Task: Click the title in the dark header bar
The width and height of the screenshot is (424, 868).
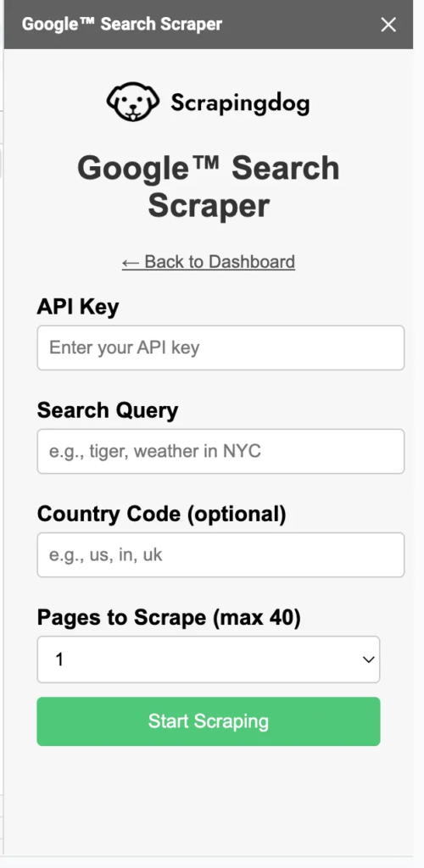Action: coord(122,25)
